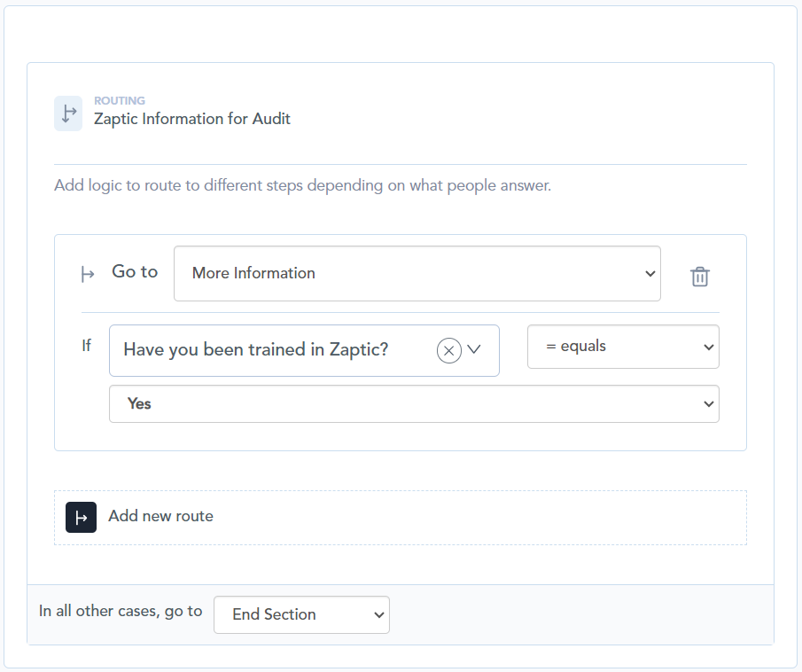Screen dimensions: 802x672
Task: Clear the selected question with the X icon
Action: coord(449,350)
